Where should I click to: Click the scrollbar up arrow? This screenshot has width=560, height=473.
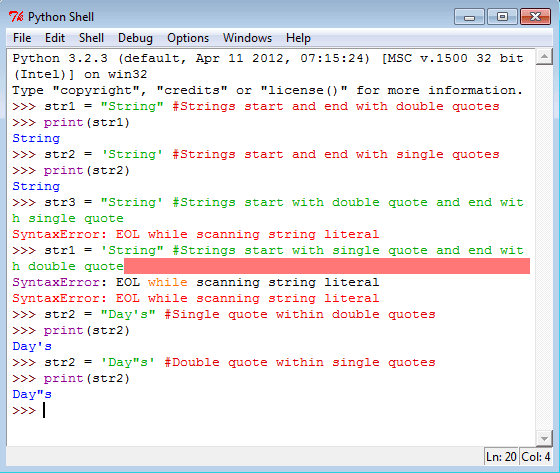(544, 57)
